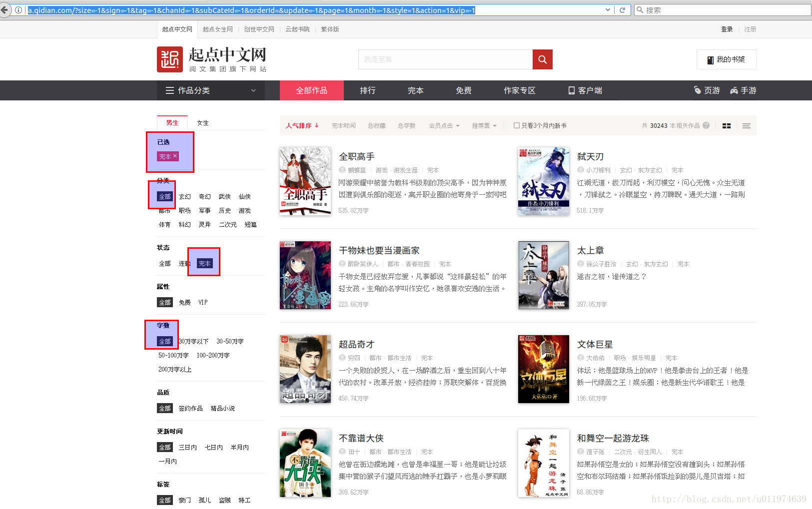This screenshot has width=812, height=509.
Task: Filter by 二次元 category
Action: click(x=228, y=225)
